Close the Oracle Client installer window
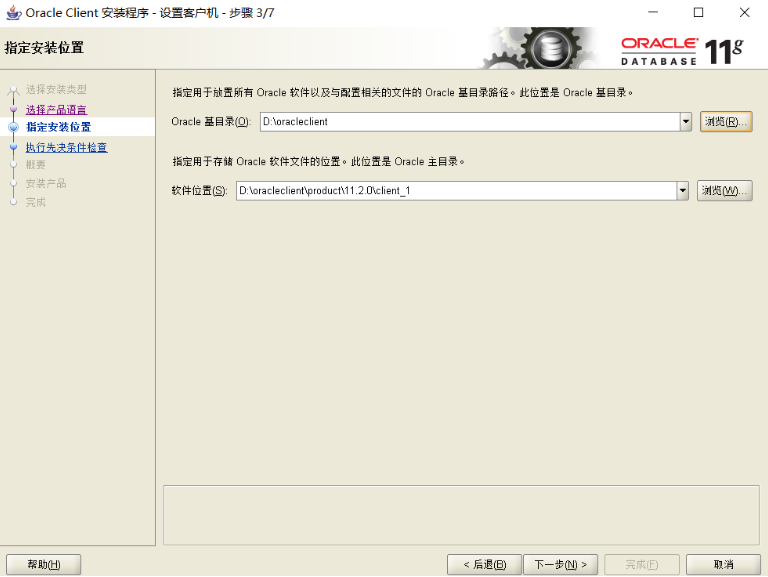 [x=744, y=12]
